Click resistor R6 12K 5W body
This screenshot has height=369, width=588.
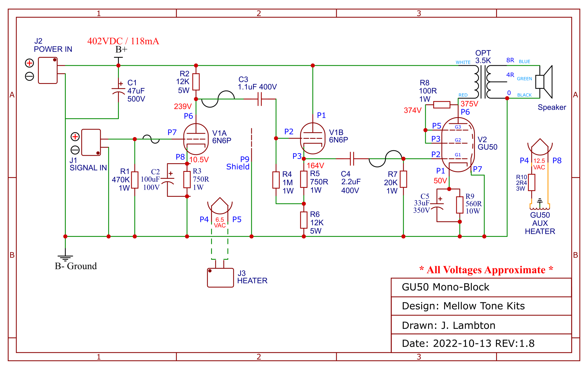coord(304,220)
